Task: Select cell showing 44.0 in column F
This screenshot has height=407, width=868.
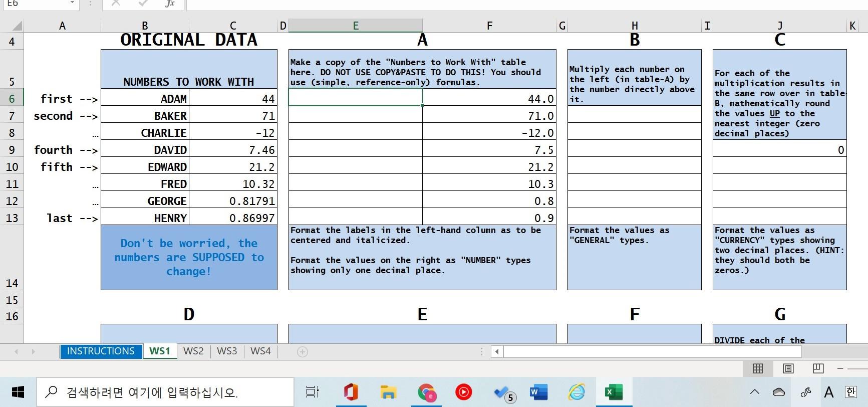Action: tap(489, 99)
